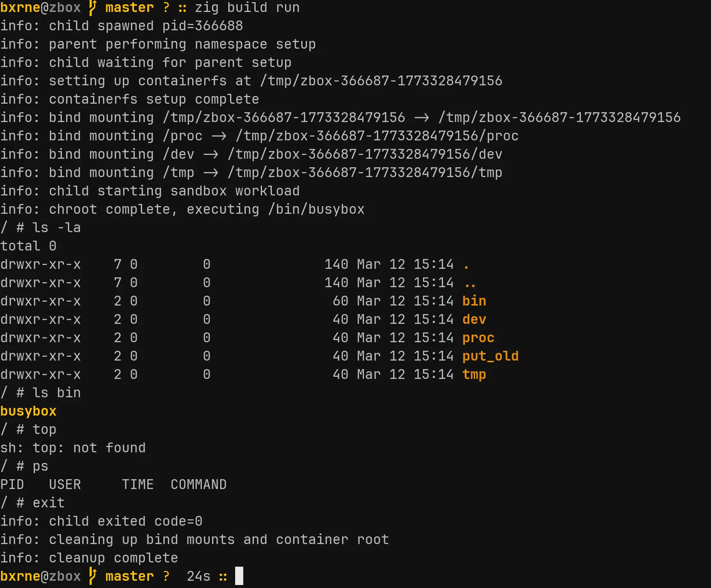711x588 pixels.
Task: Click the proc directory entry in listing
Action: point(478,338)
